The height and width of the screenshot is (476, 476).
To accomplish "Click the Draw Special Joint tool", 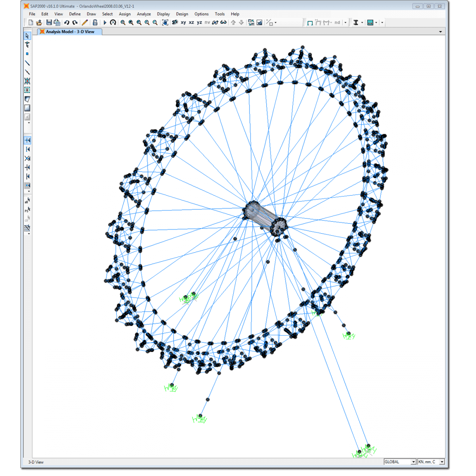I will [27, 54].
